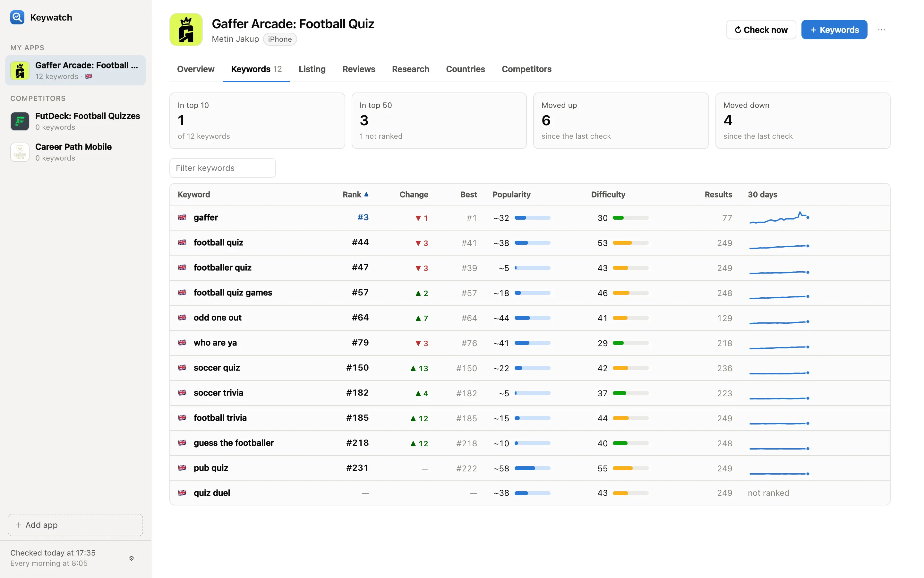Image resolution: width=924 pixels, height=578 pixels.
Task: Click the down 1 change indicator for gaffer
Action: 422,218
